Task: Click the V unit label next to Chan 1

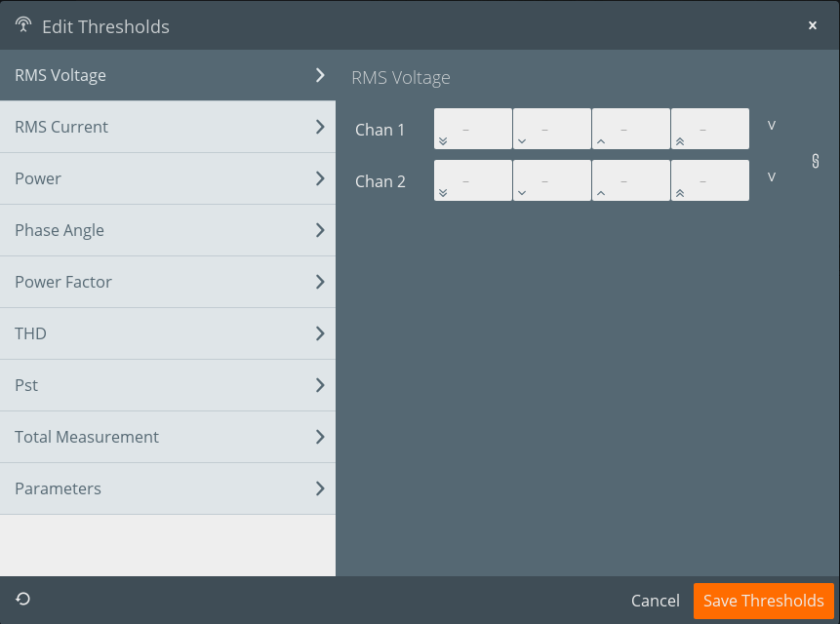Action: [x=771, y=125]
